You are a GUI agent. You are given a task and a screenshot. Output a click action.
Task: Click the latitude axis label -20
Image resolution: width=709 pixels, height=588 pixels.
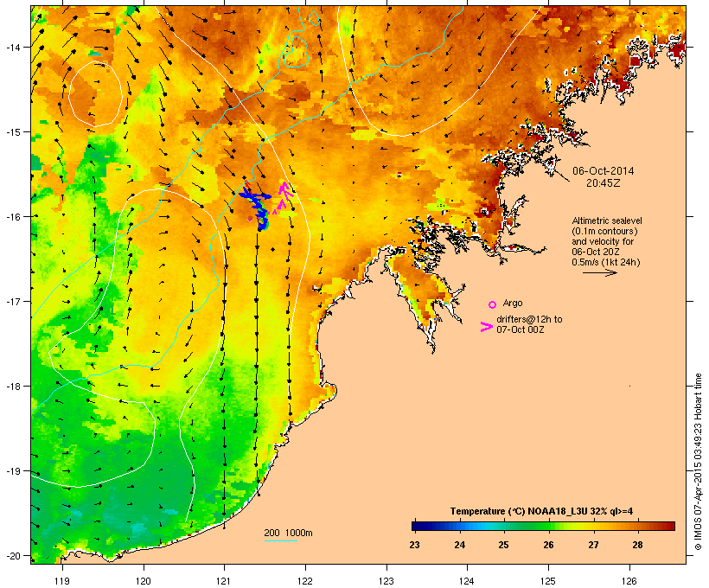pyautogui.click(x=12, y=555)
